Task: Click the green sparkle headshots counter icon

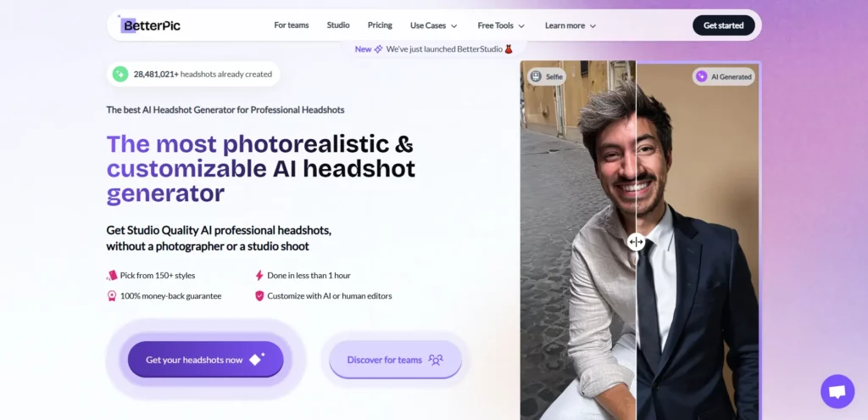Action: (x=120, y=74)
